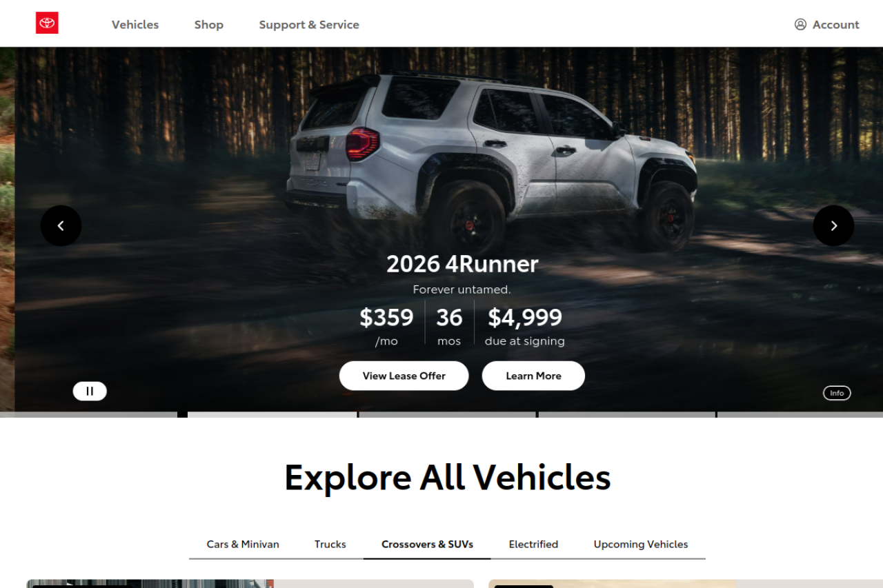Screen dimensions: 883x588
Task: Expand Support & Service menu
Action: (x=309, y=24)
